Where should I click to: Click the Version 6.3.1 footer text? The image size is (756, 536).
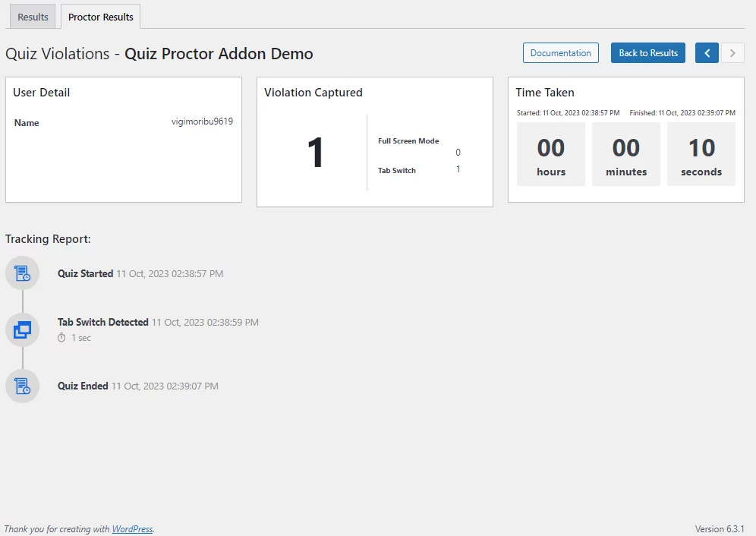pos(720,528)
